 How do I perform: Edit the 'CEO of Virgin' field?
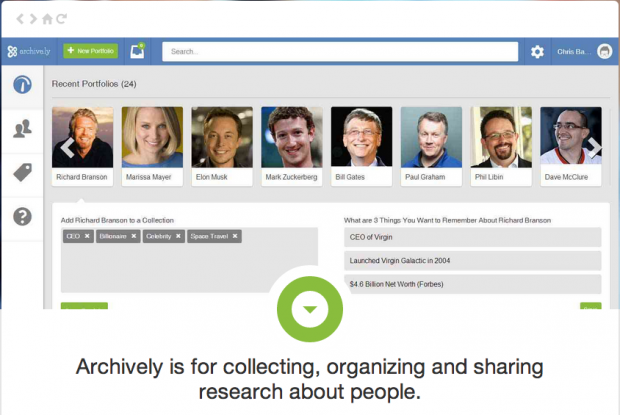coord(473,237)
